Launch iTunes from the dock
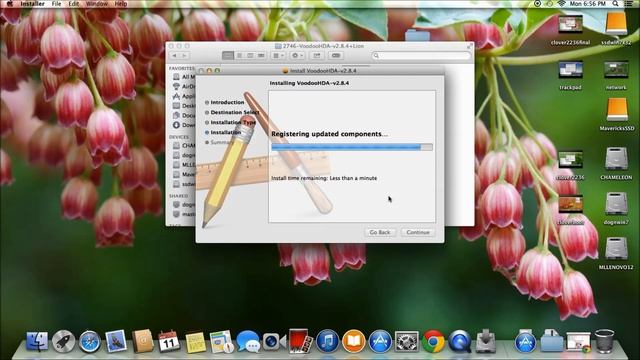Screen dimensions: 640x360 pyautogui.click(x=327, y=341)
